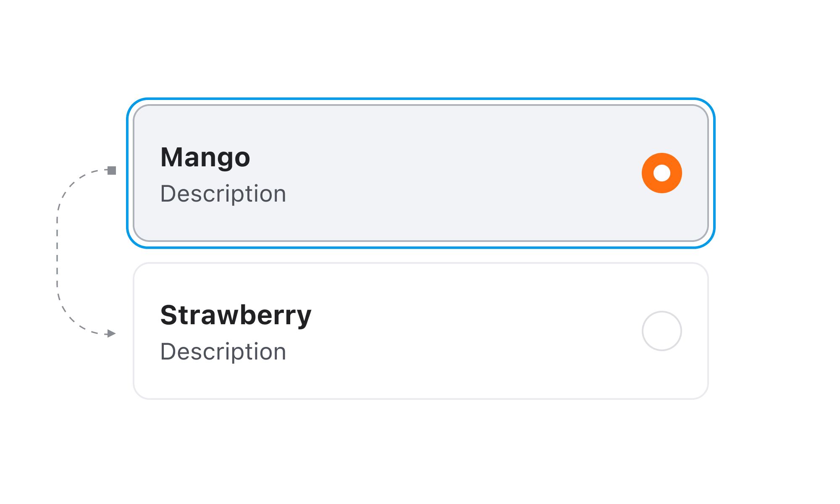Click the Strawberry title text
Screen dimensions: 840x504
click(236, 315)
